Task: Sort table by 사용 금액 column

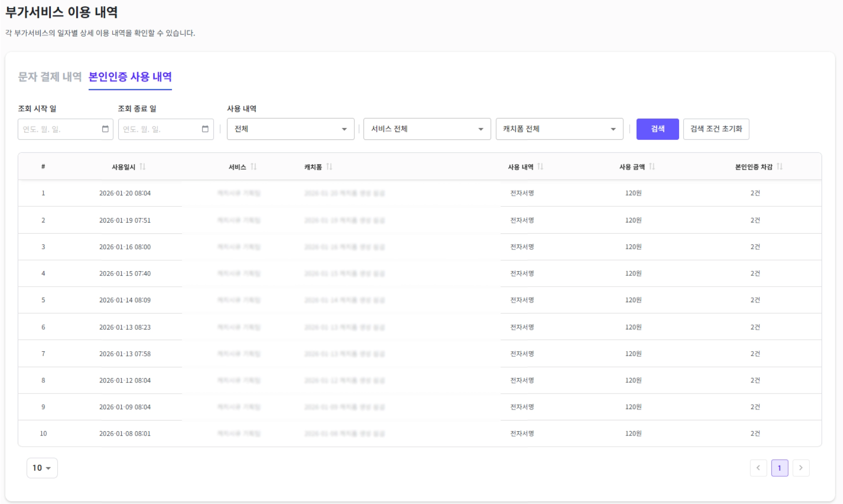Action: pyautogui.click(x=652, y=167)
